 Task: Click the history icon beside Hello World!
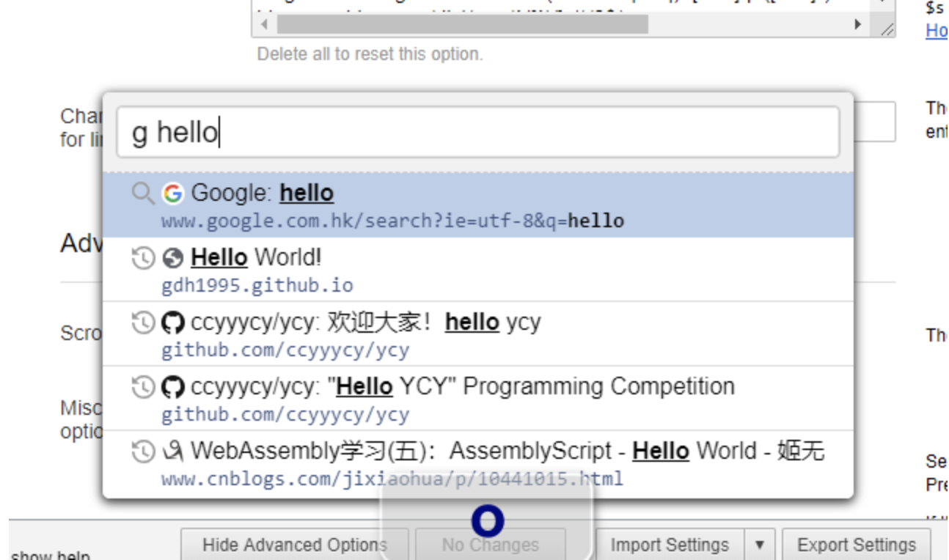142,258
